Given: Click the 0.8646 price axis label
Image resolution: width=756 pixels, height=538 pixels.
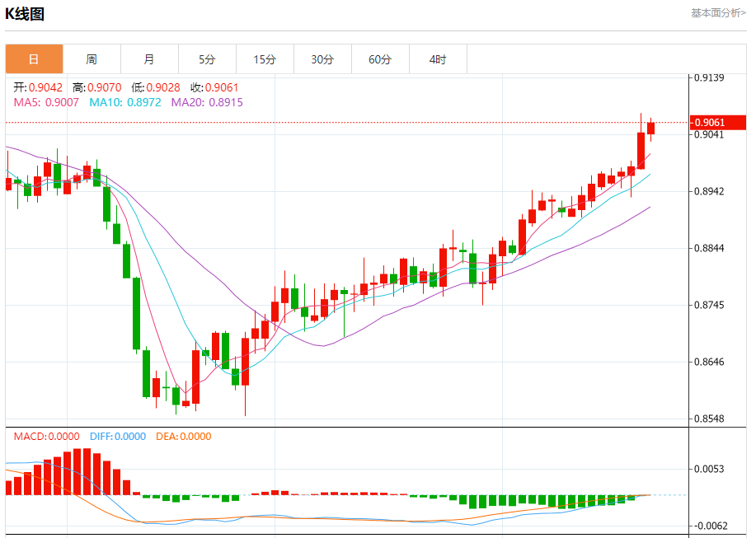Looking at the screenshot, I should click(x=709, y=362).
